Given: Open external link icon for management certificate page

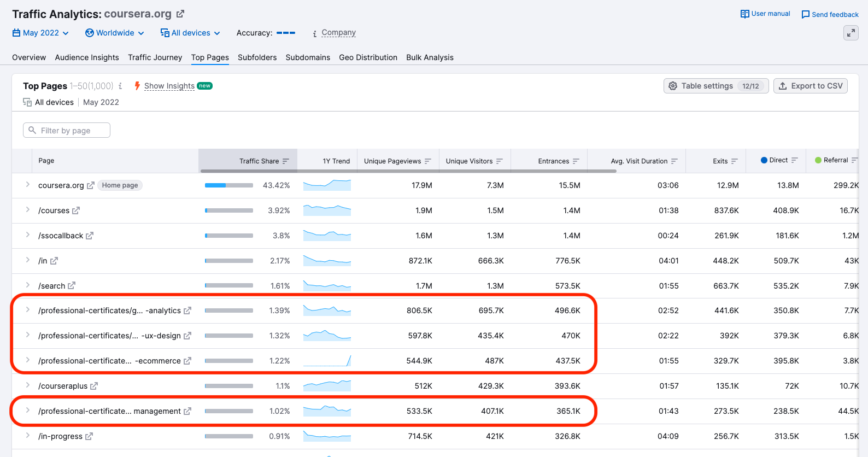Looking at the screenshot, I should (187, 411).
